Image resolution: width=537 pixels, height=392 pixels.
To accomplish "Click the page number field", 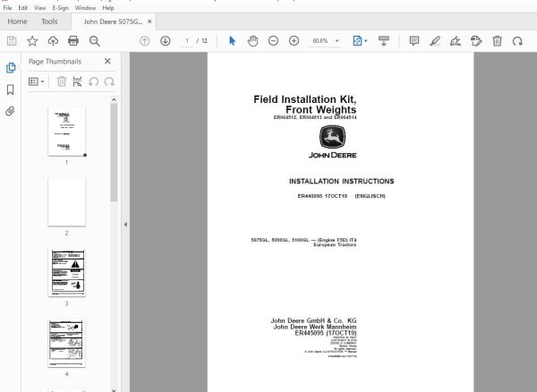I will (187, 41).
